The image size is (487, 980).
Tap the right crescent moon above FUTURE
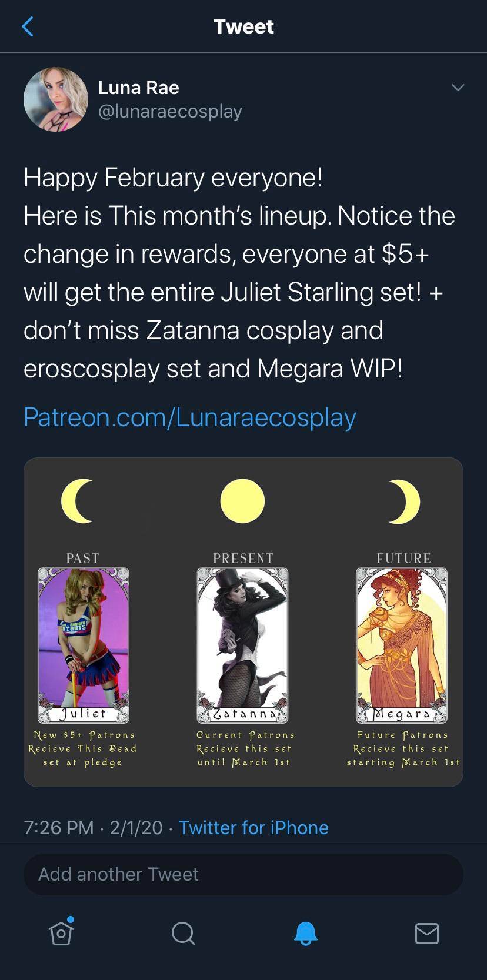[x=405, y=501]
